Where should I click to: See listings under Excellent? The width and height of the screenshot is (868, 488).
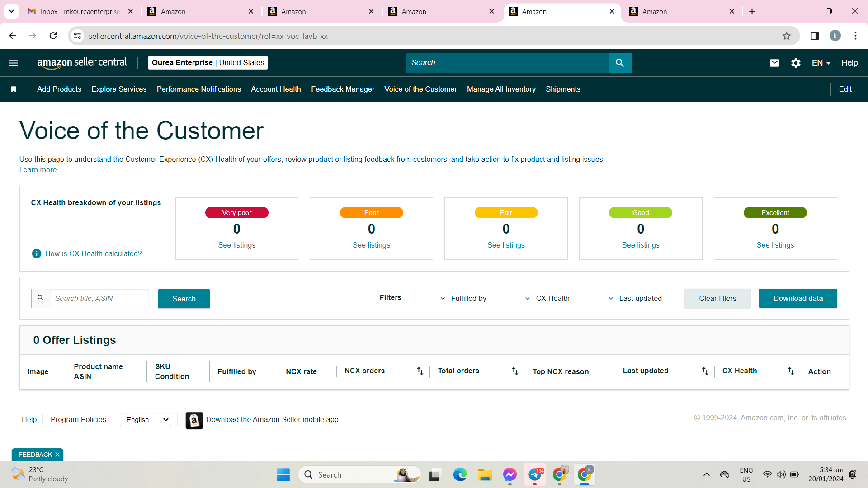click(x=775, y=245)
